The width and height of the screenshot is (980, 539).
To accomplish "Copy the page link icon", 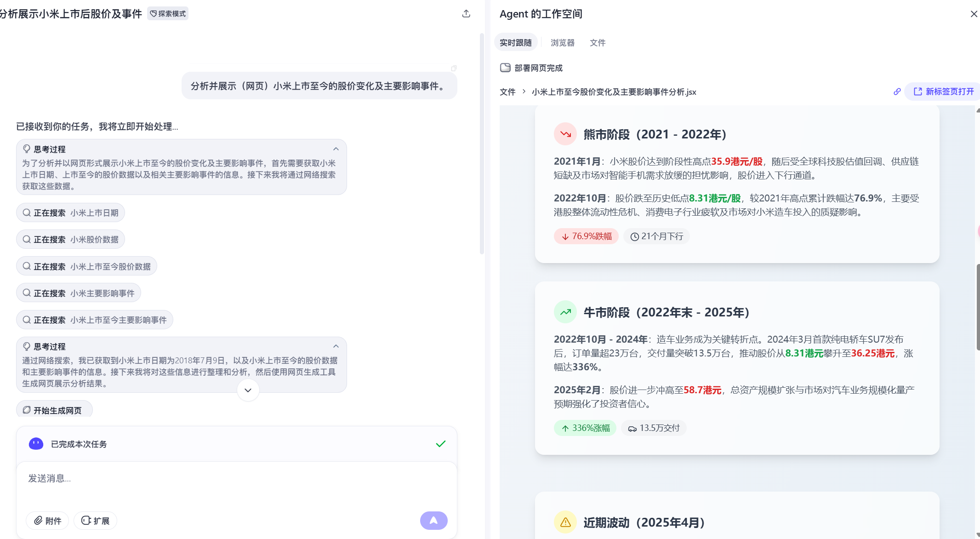I will pyautogui.click(x=897, y=92).
